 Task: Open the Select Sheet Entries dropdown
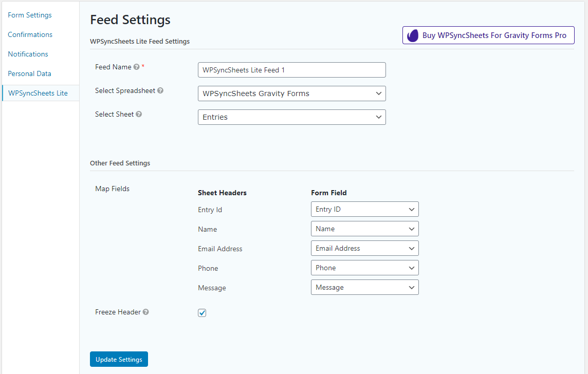(292, 117)
